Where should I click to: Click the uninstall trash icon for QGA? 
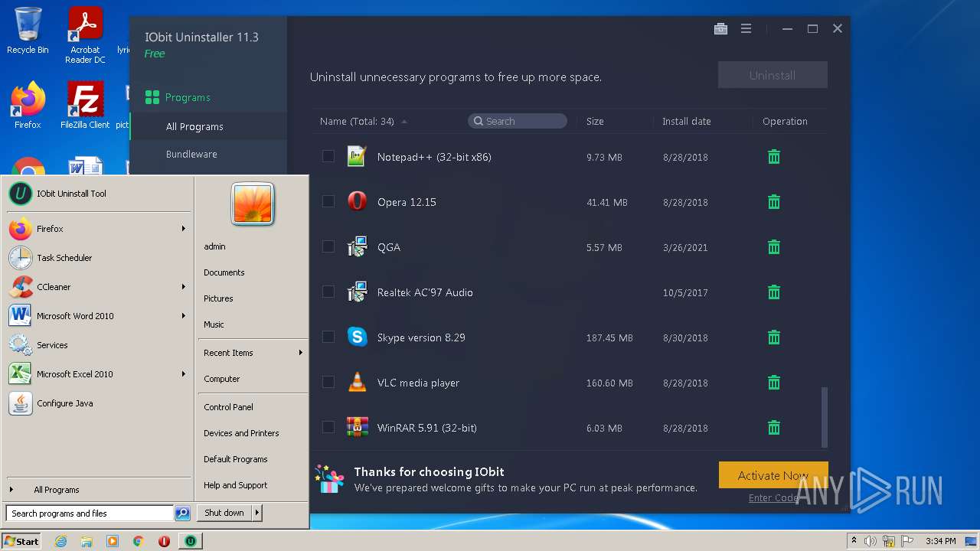pyautogui.click(x=774, y=247)
